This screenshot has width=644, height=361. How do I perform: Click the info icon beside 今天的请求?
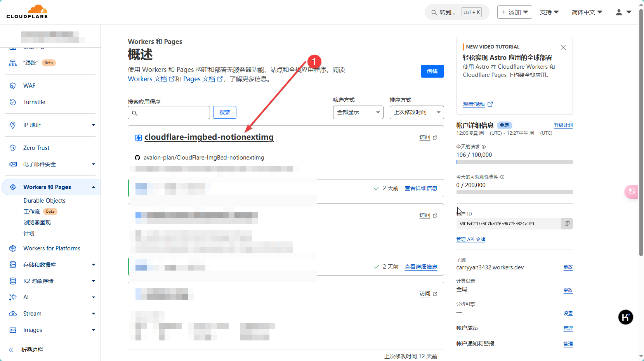[x=484, y=147]
